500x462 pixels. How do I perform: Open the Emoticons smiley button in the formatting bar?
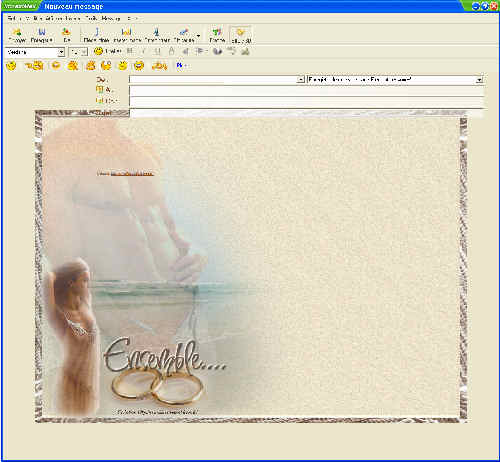coord(107,51)
